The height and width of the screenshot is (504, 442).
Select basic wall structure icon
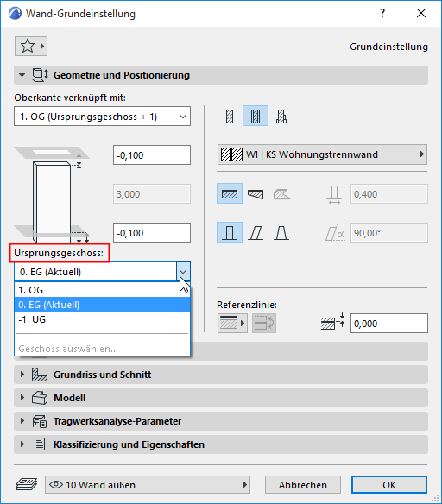tap(230, 116)
